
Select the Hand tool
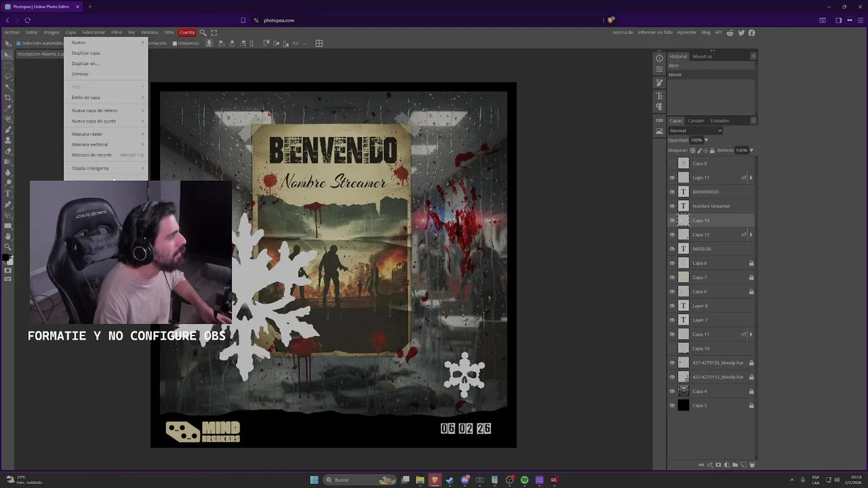tap(8, 236)
